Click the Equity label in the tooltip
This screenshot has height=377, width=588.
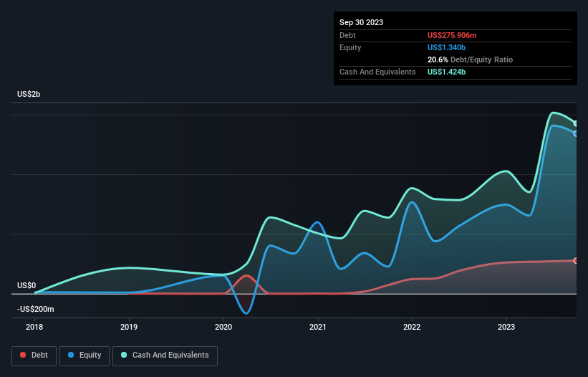(x=350, y=47)
